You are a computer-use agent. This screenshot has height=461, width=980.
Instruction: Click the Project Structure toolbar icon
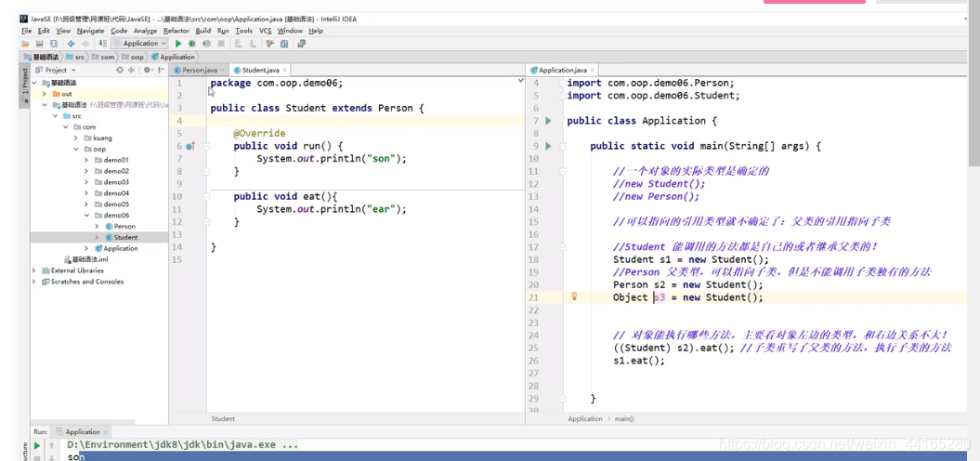[284, 44]
